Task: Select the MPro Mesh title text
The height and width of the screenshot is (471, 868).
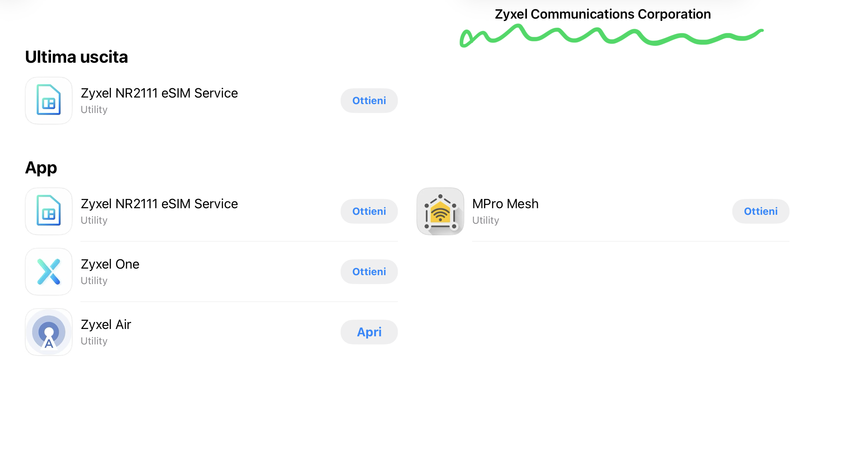Action: pyautogui.click(x=505, y=204)
